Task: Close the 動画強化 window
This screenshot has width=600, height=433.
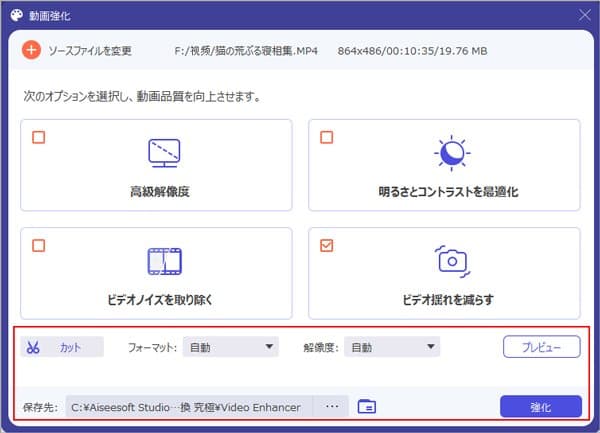Action: pyautogui.click(x=585, y=15)
